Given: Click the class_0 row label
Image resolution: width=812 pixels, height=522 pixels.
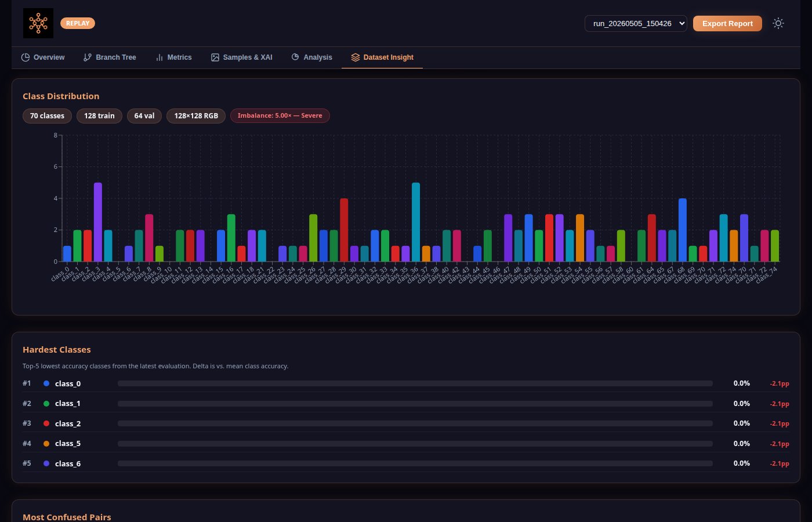Looking at the screenshot, I should (x=68, y=383).
